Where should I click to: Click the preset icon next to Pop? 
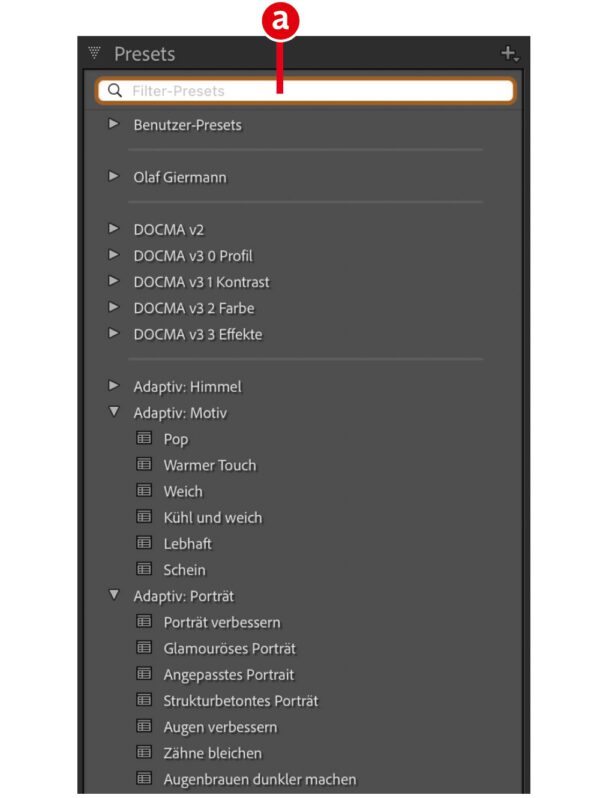pos(143,438)
